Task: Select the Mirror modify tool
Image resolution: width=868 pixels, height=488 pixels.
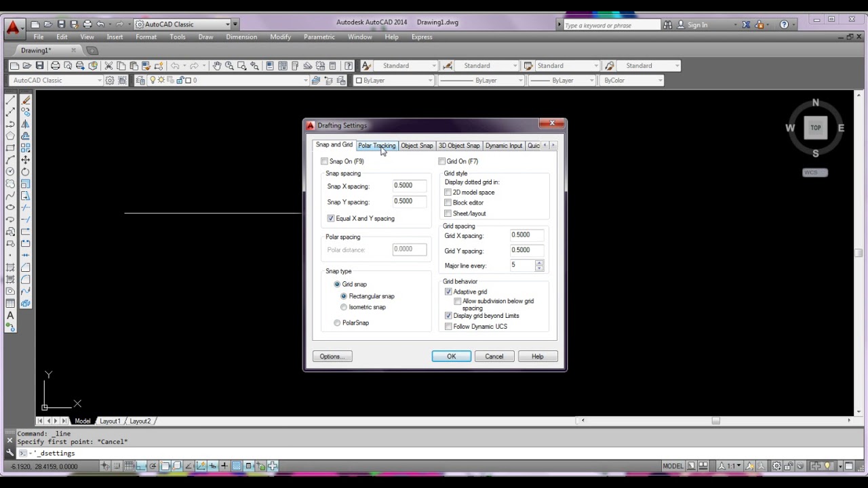Action: click(26, 124)
